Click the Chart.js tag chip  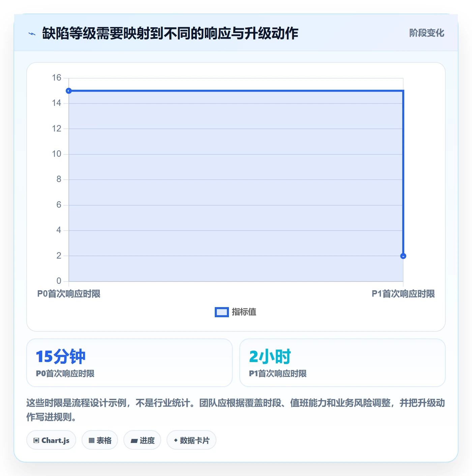51,440
